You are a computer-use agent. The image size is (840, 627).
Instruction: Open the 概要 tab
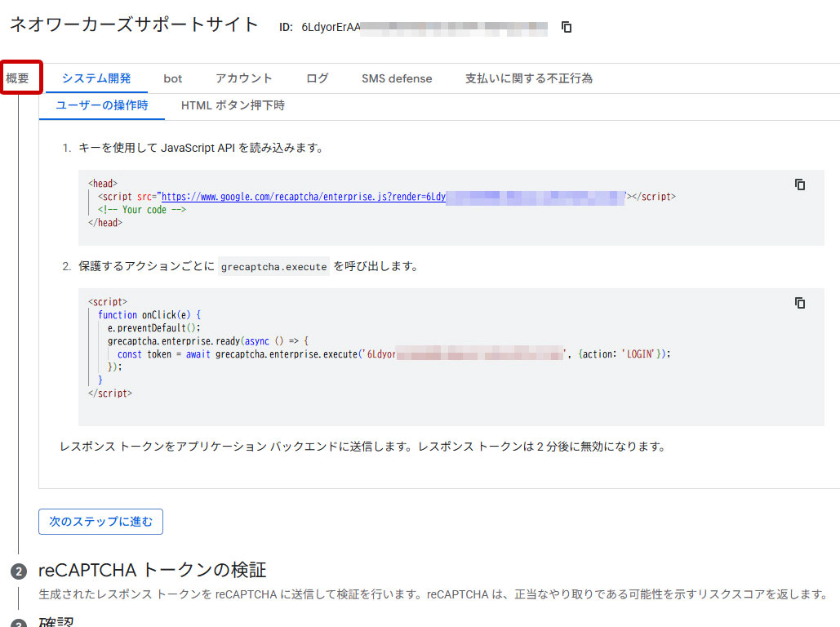(18, 78)
